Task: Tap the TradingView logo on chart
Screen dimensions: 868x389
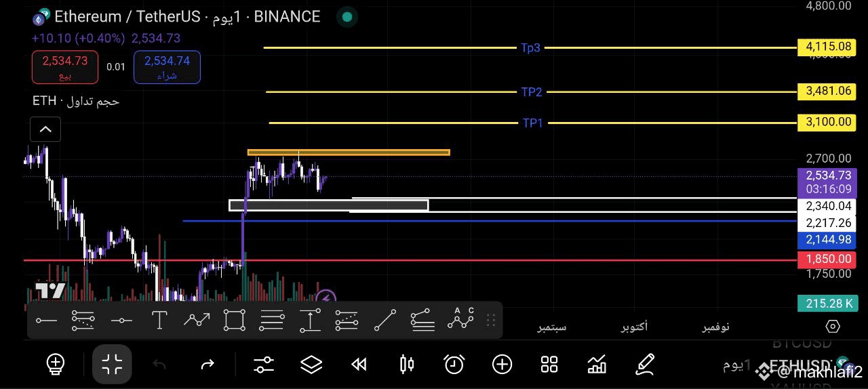Action: pyautogui.click(x=50, y=292)
